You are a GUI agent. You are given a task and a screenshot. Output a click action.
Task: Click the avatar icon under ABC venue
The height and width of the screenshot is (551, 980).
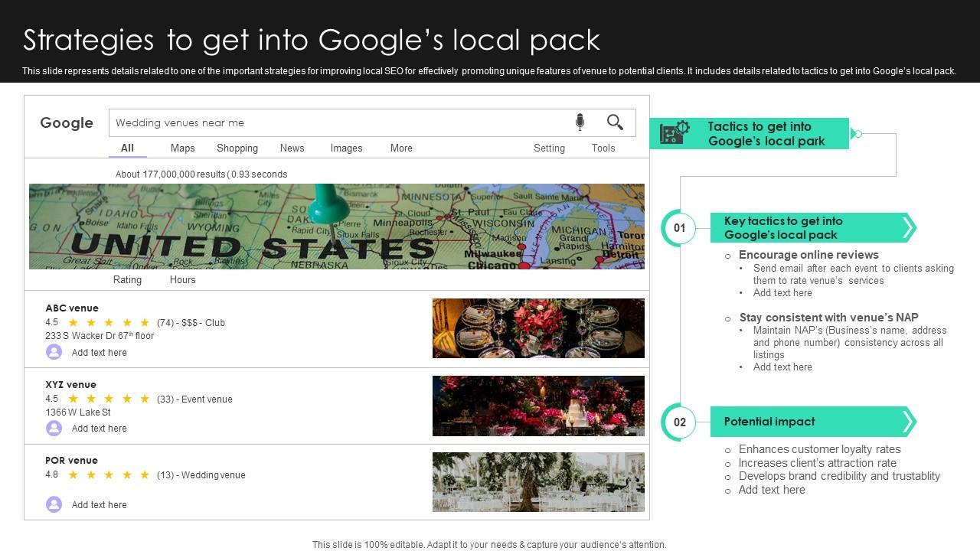click(x=54, y=352)
